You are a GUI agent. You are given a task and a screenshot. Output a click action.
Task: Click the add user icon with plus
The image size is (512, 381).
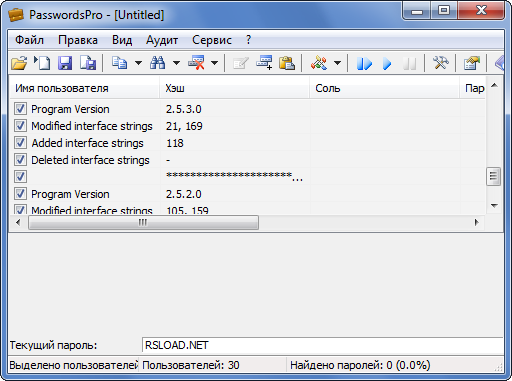click(x=264, y=63)
